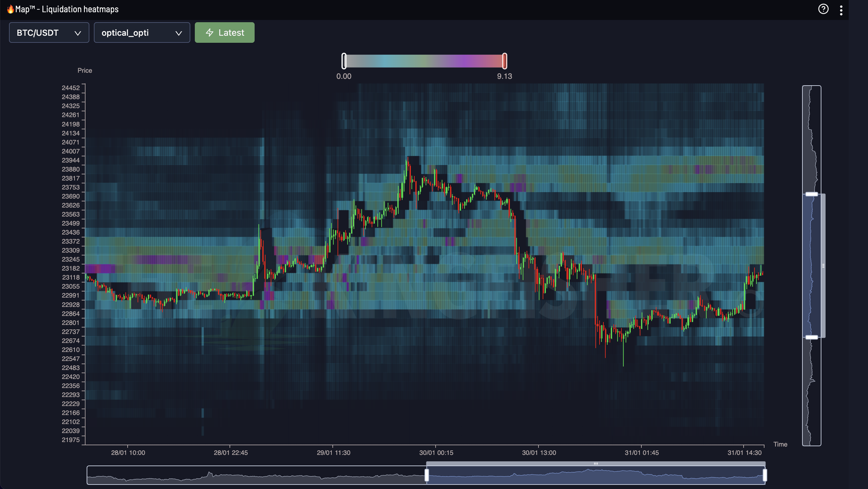
Task: Click the upper handle of vertical price range
Action: 811,194
